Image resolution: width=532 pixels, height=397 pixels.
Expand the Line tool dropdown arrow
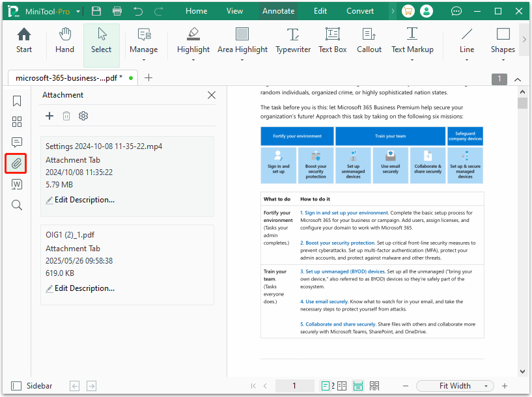point(467,60)
